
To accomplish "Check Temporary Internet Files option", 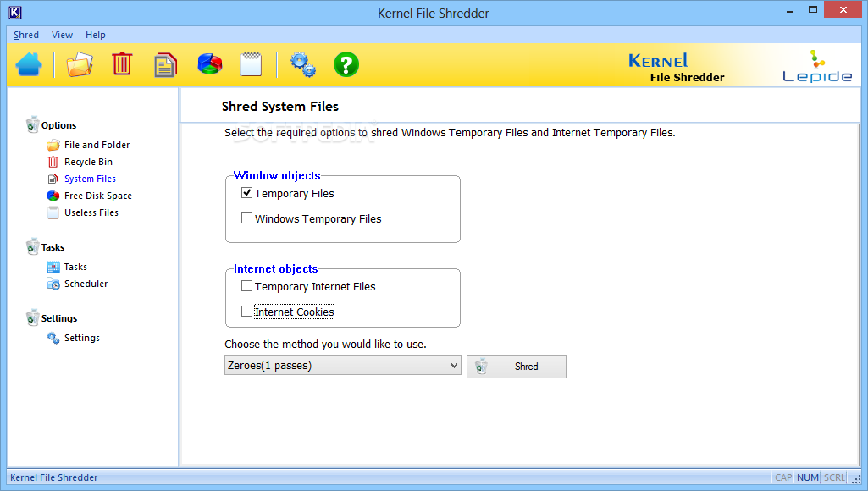I will (247, 285).
